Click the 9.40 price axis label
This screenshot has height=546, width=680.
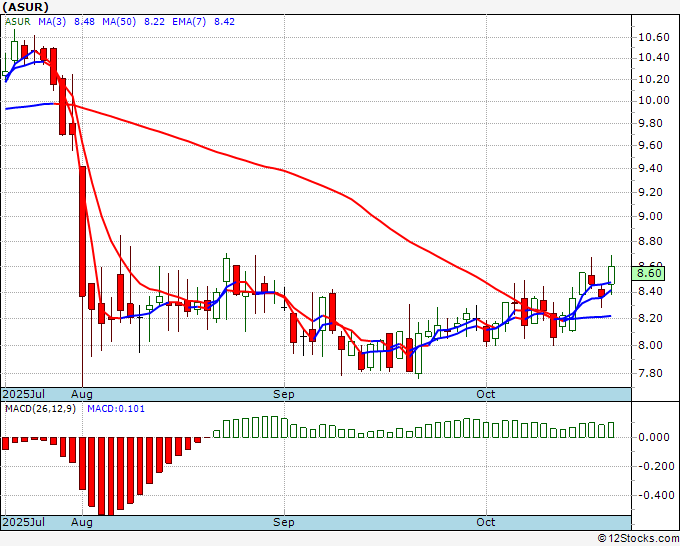651,168
